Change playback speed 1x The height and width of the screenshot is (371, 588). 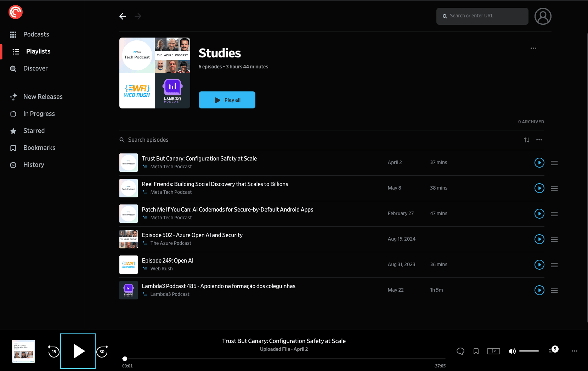click(x=494, y=351)
